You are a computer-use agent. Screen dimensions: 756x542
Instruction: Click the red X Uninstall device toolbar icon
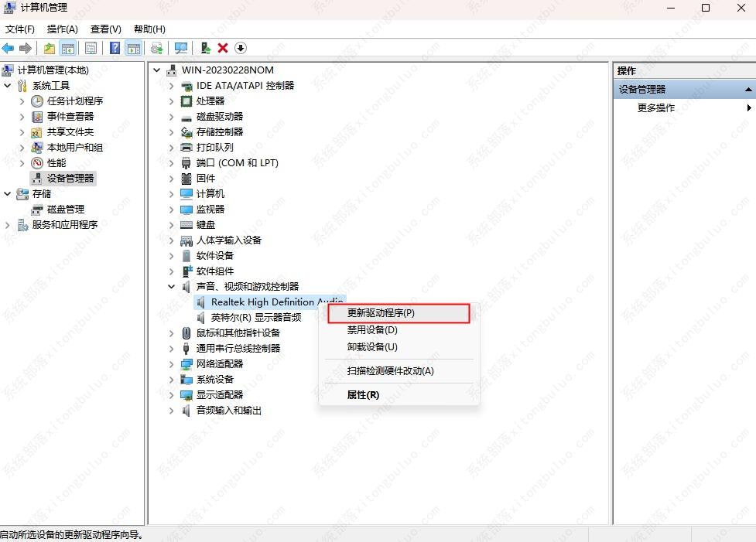click(x=223, y=48)
